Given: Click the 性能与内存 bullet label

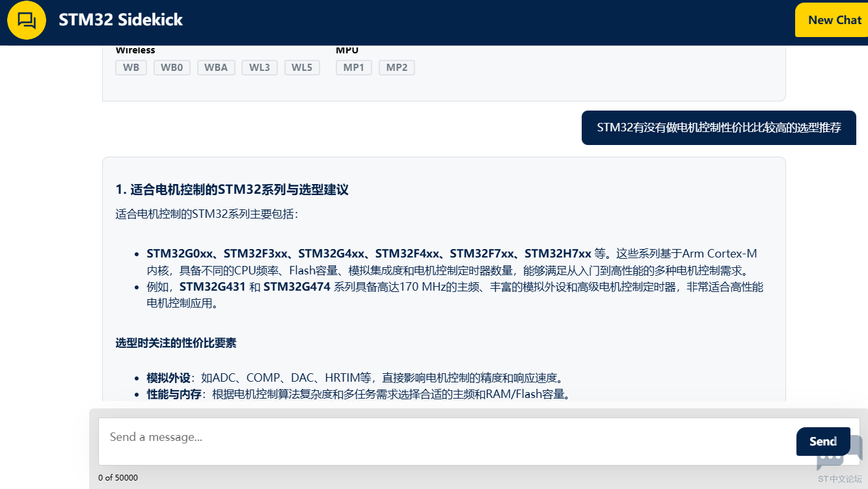Looking at the screenshot, I should click(x=174, y=394).
